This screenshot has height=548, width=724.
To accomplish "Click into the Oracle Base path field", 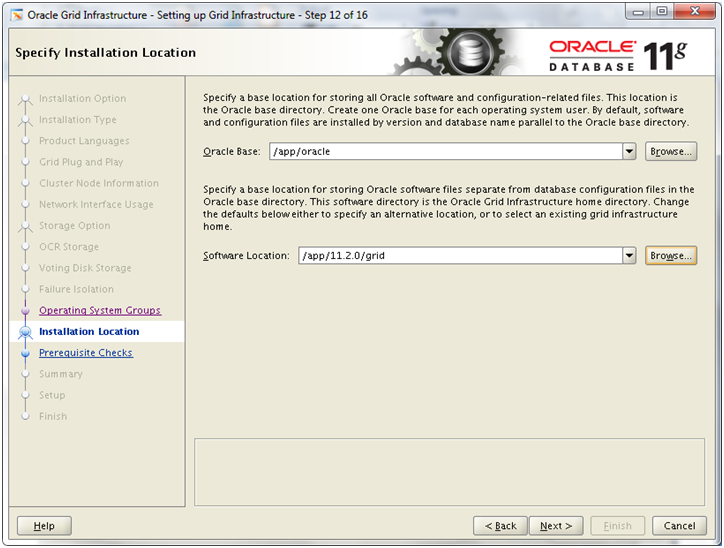I will (x=446, y=151).
